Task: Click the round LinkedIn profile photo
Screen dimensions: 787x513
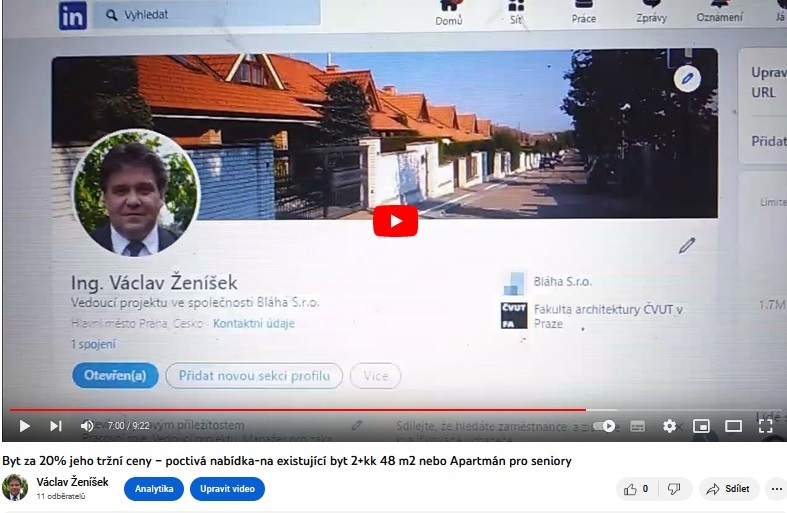Action: 136,193
